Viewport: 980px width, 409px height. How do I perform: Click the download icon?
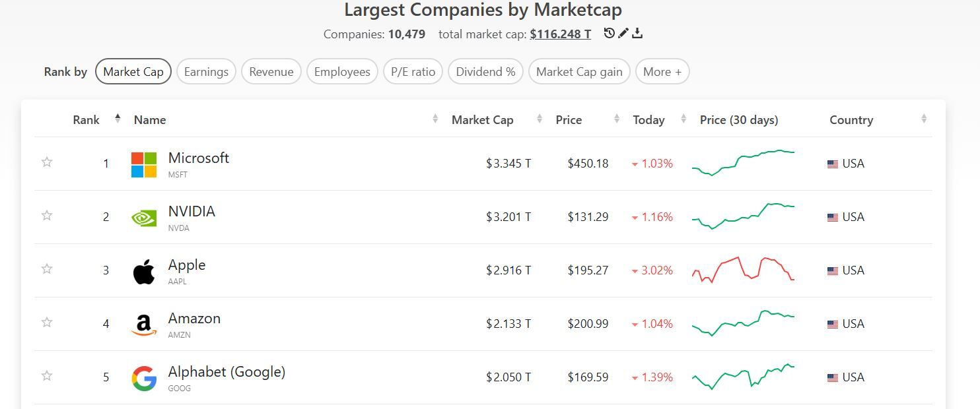click(x=637, y=33)
